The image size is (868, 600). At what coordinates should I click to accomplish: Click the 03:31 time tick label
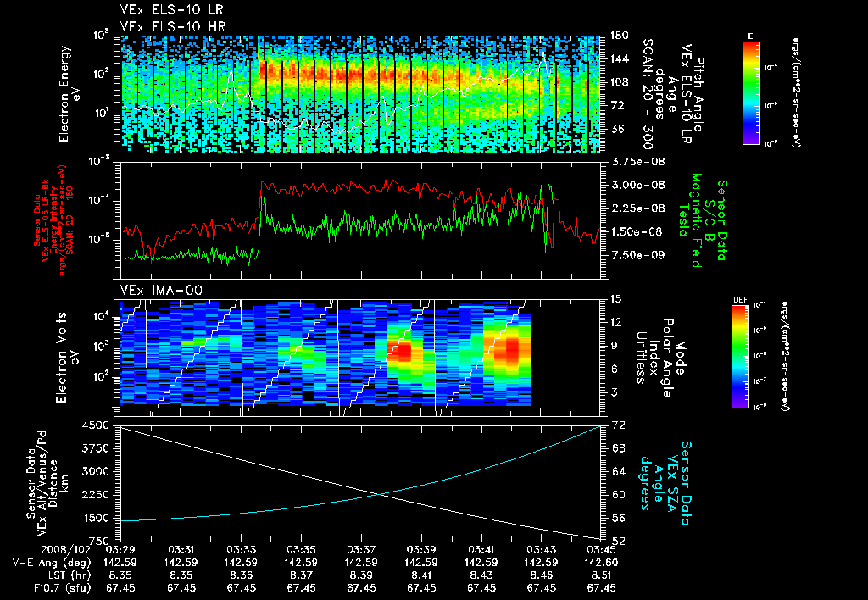coord(181,550)
